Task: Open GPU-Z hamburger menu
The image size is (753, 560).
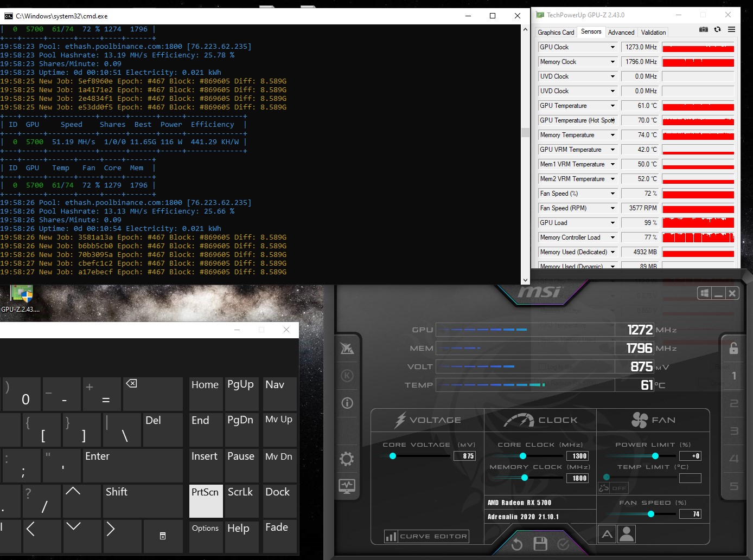Action: [731, 30]
